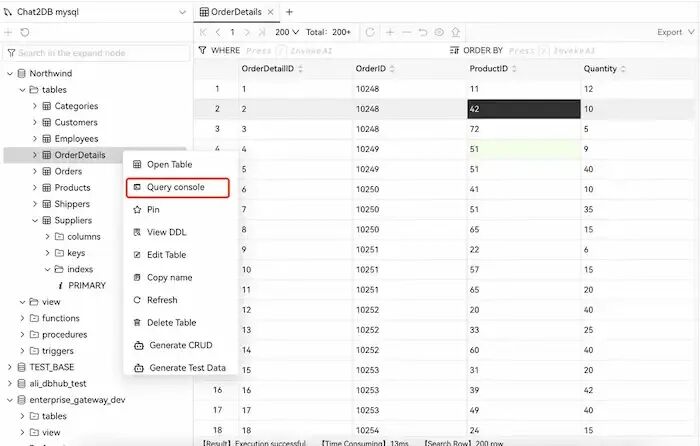The height and width of the screenshot is (446, 700).
Task: Click the page number 1 field
Action: [232, 32]
